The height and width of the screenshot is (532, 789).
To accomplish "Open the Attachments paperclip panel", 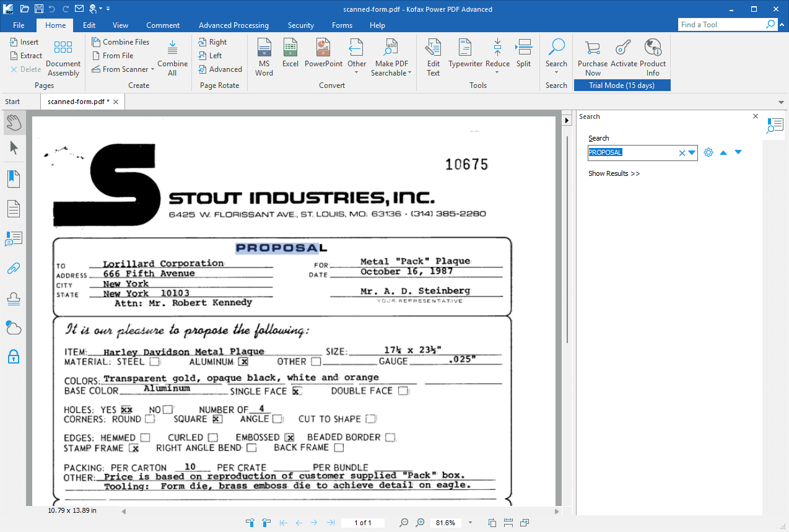I will 14,268.
